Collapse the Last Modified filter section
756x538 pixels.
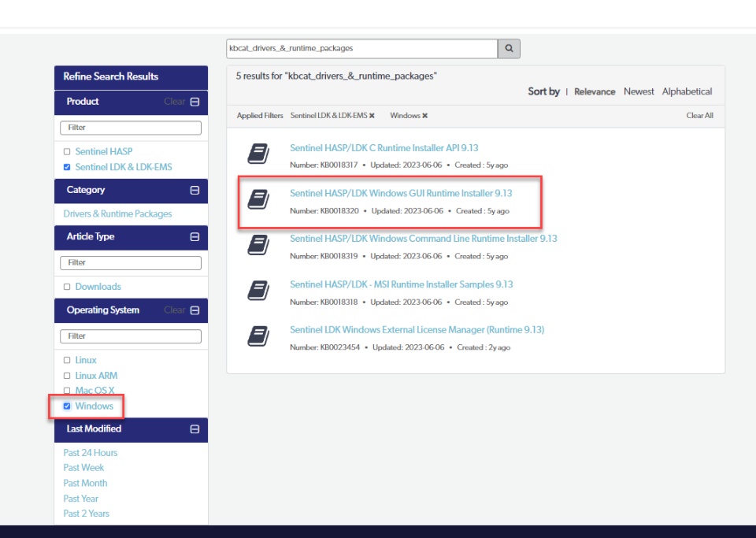click(195, 429)
